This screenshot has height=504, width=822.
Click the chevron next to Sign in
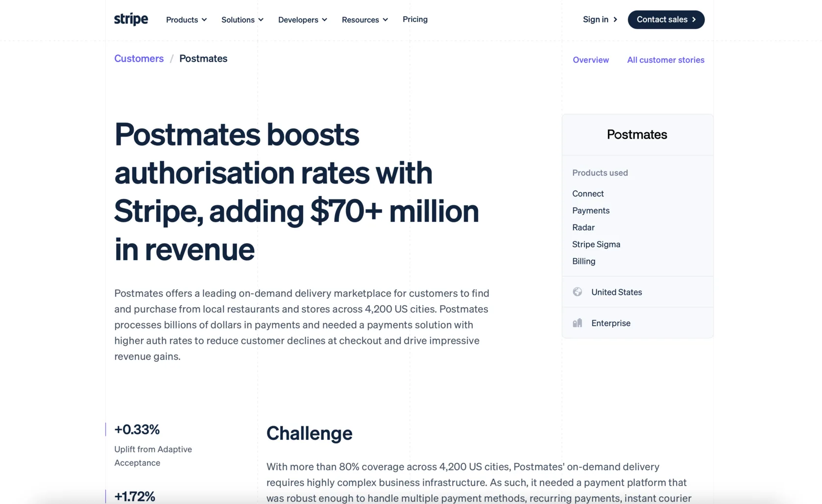pos(615,20)
